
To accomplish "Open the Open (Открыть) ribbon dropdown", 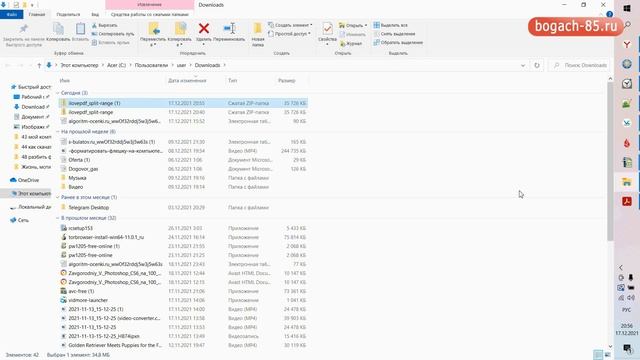I will 353,25.
